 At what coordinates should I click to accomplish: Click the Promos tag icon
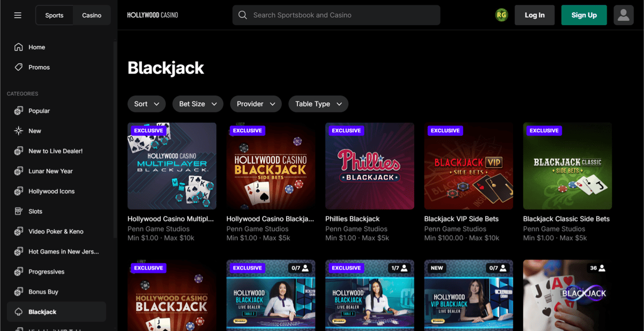tap(19, 67)
